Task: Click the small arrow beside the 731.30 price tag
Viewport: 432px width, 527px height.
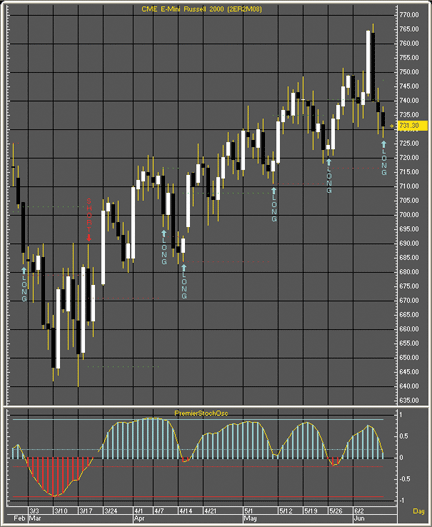Action: [392, 126]
